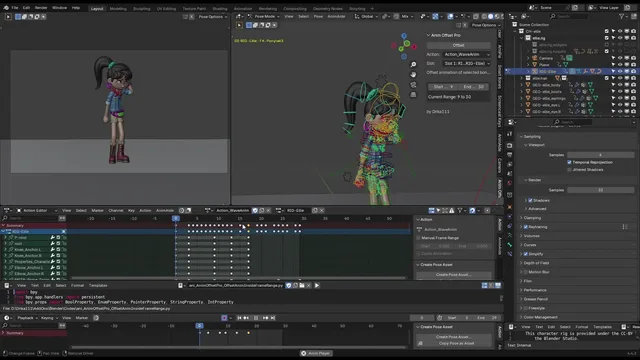Viewport: 640px width, 360px height.
Task: Open the Playback popover in timeline
Action: click(27, 318)
